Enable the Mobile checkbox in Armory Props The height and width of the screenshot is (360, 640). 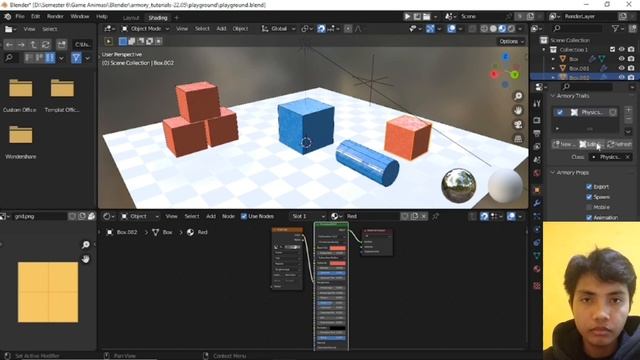point(589,207)
